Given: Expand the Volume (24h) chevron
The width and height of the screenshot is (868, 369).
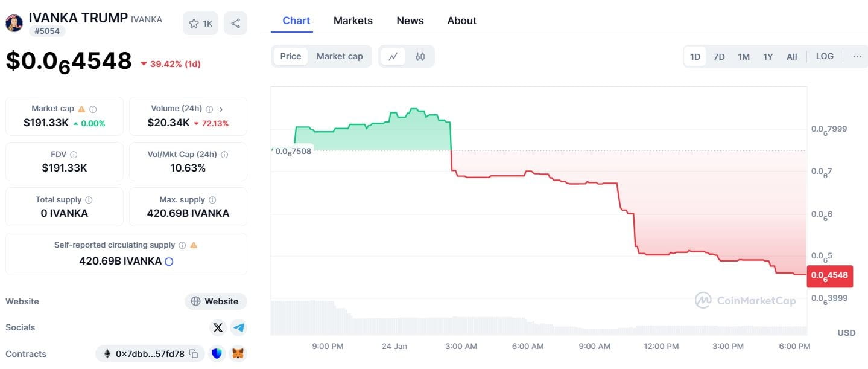Looking at the screenshot, I should pyautogui.click(x=221, y=109).
